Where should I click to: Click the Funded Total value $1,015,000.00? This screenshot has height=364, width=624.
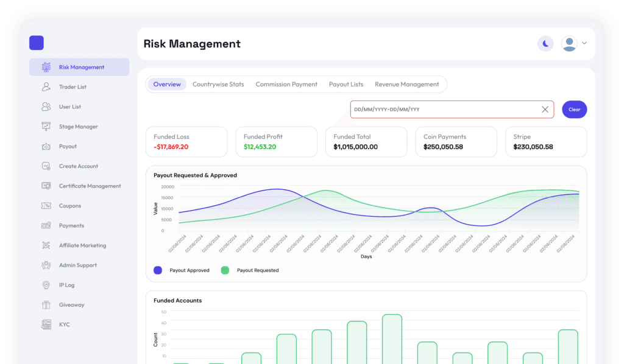355,147
